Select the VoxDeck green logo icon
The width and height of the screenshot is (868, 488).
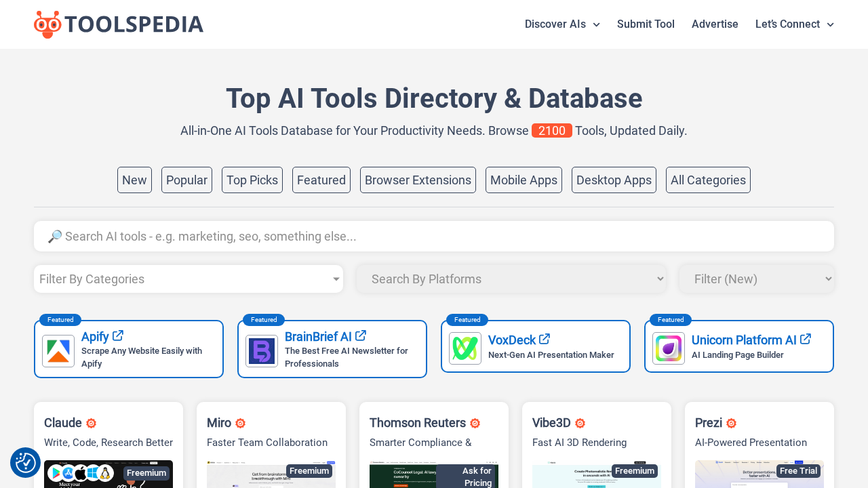(465, 348)
